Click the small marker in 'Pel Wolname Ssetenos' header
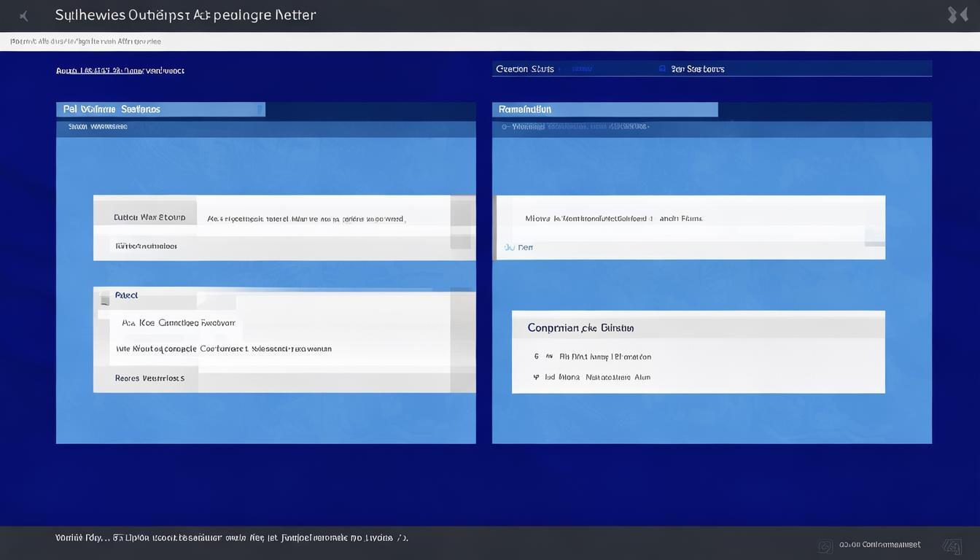 point(259,109)
